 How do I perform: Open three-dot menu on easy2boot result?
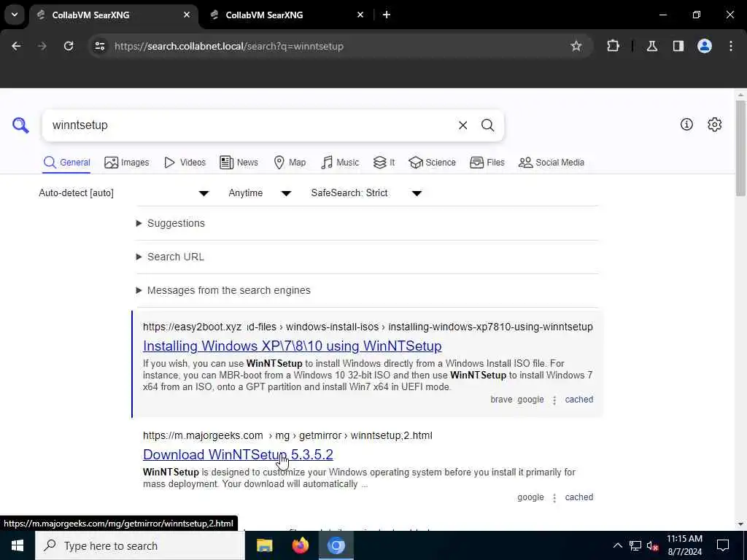click(x=554, y=400)
